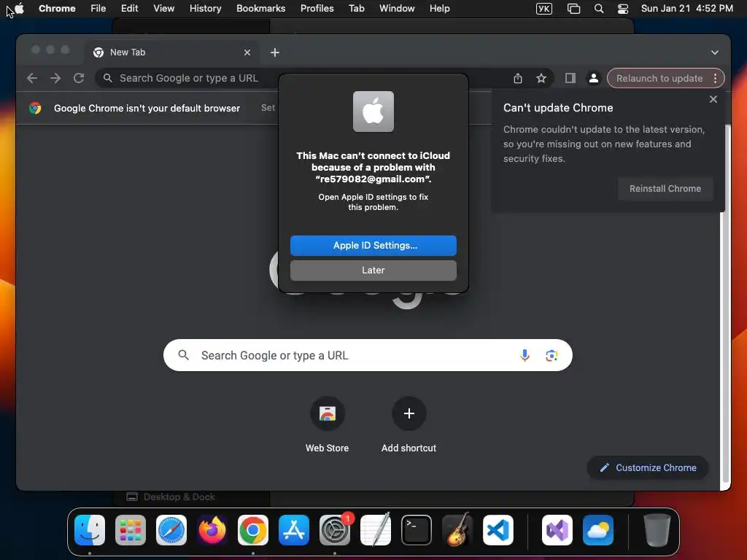
Task: Open System Settings from the Dock
Action: (x=334, y=530)
